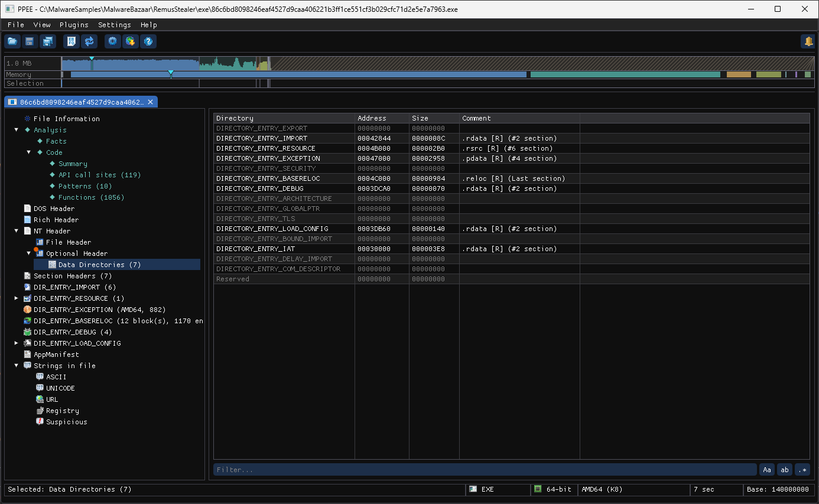Sort by the Address column header
819x504 pixels.
coord(382,118)
